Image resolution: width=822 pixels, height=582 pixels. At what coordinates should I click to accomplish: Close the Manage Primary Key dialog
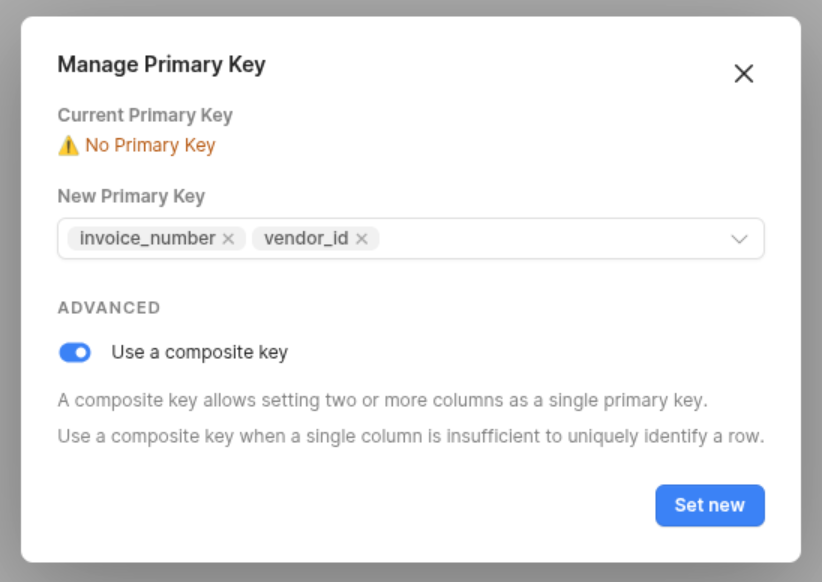click(x=743, y=73)
